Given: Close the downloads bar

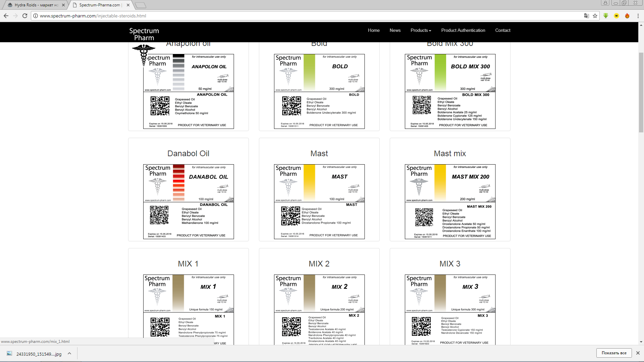Looking at the screenshot, I should pos(638,353).
